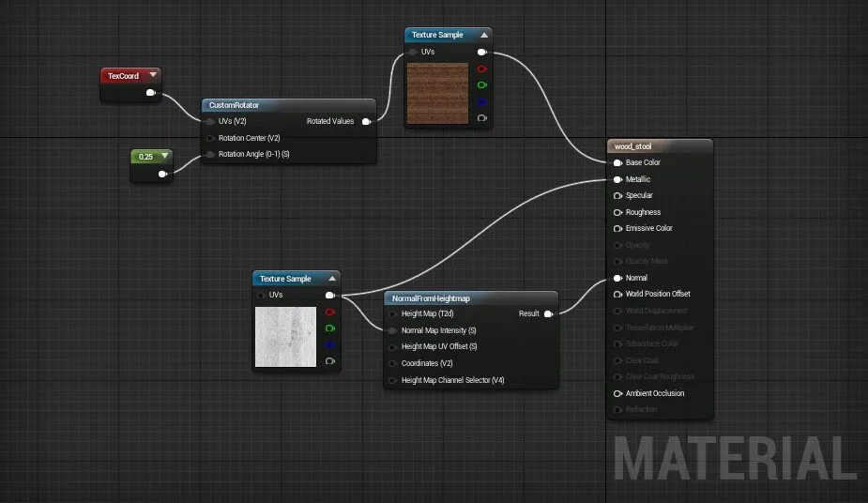Click the Roughness input pin
This screenshot has width=868, height=503.
[617, 212]
